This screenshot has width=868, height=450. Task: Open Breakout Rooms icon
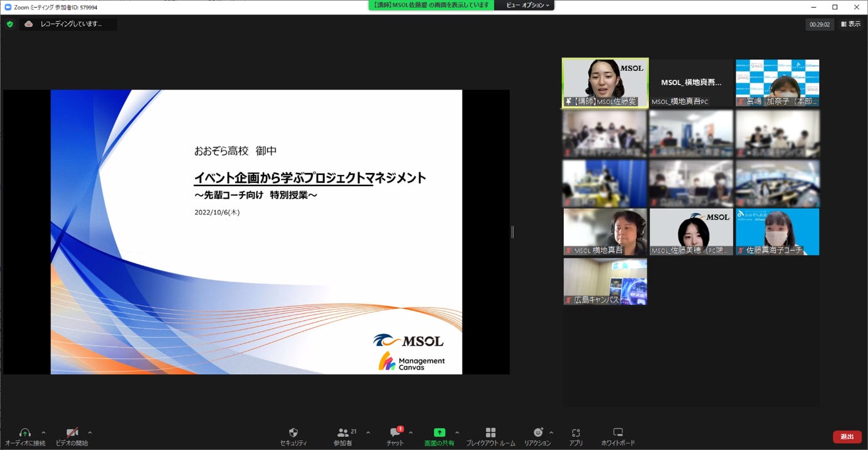[490, 432]
